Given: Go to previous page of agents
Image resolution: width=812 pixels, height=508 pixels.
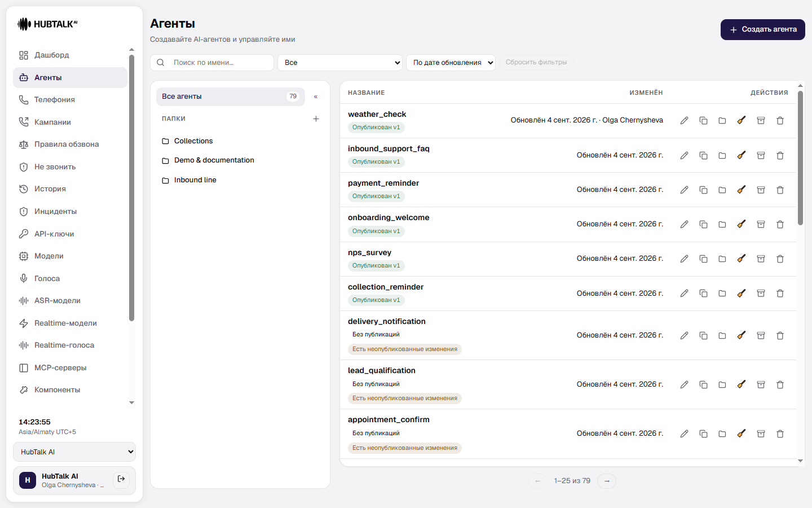Looking at the screenshot, I should [x=538, y=481].
